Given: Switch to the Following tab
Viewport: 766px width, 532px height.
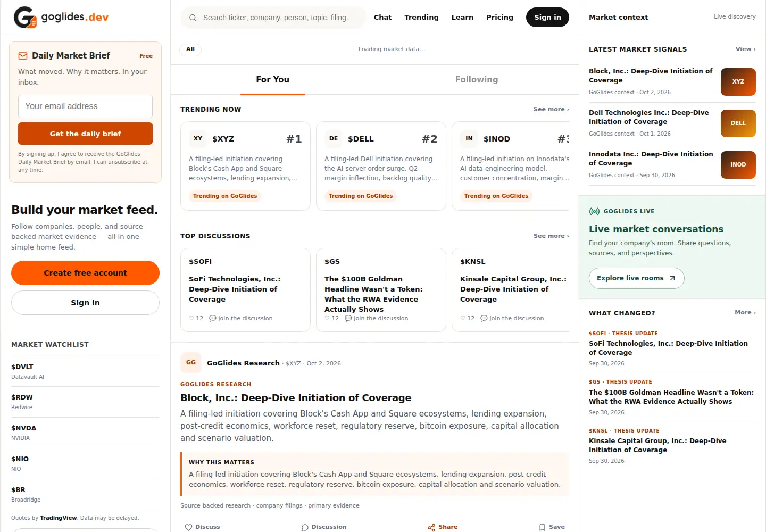Looking at the screenshot, I should click(x=477, y=80).
